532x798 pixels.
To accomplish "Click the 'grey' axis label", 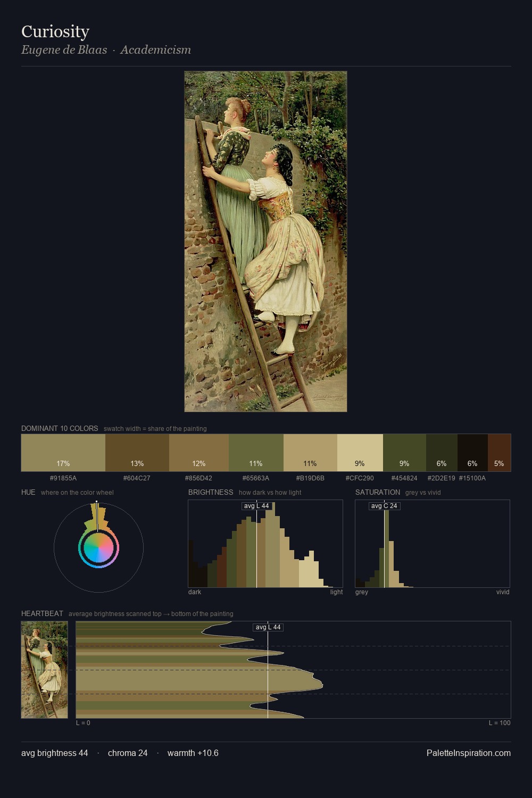I will (x=362, y=592).
